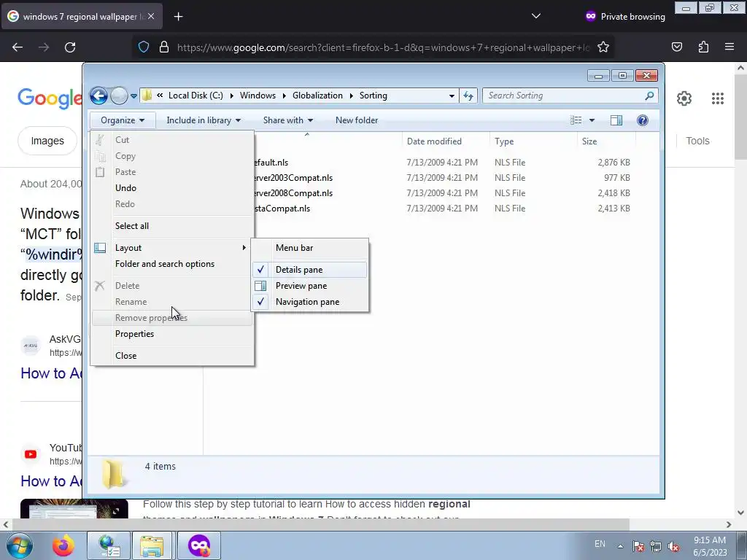Show hidden tray icons arrow

click(620, 546)
